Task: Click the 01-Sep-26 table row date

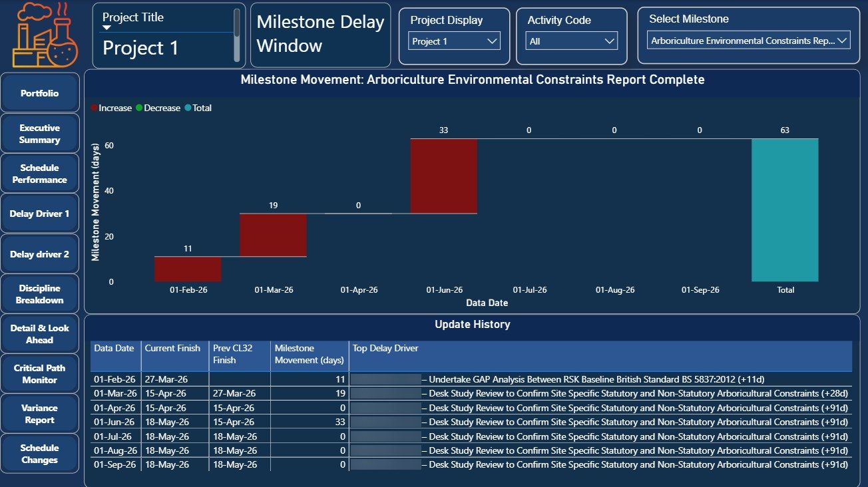Action: point(115,464)
